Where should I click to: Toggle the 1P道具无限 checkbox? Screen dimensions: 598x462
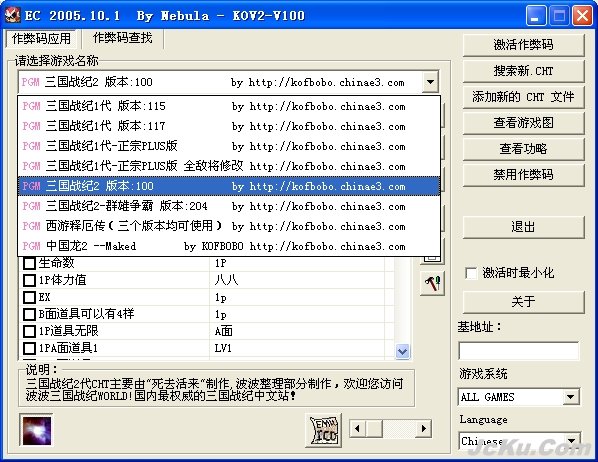pos(29,331)
